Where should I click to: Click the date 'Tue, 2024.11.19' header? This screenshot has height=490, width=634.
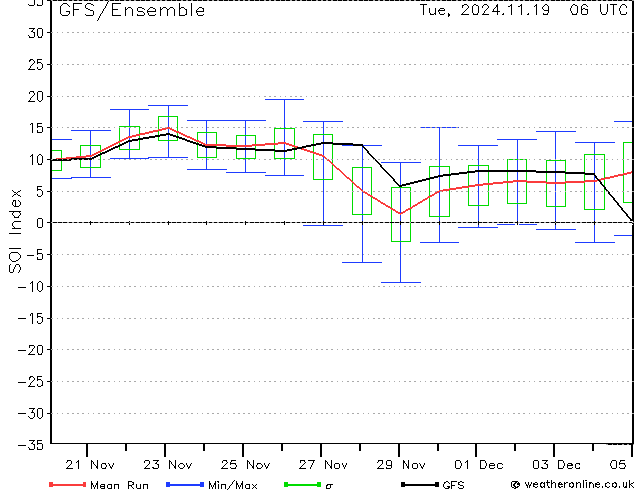tap(484, 10)
